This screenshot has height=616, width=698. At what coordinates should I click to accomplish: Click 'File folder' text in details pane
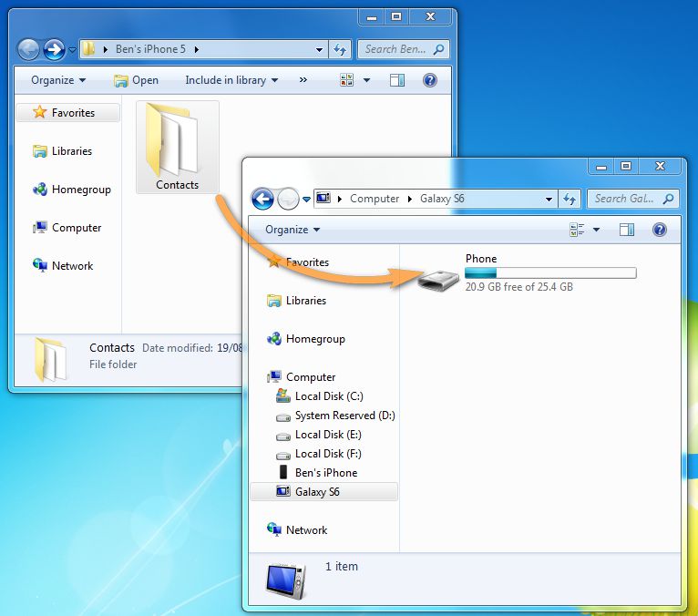tap(113, 364)
